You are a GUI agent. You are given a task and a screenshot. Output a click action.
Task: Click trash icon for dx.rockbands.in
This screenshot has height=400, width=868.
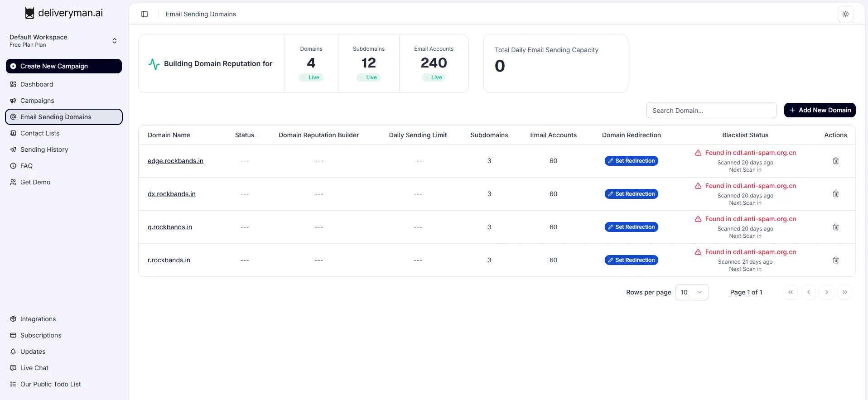point(835,194)
